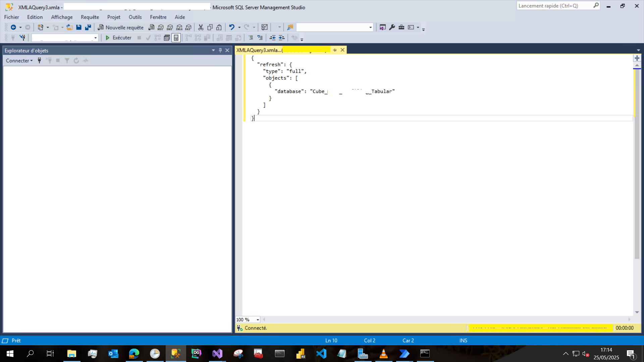
Task: Open the Affichage menu
Action: 62,17
